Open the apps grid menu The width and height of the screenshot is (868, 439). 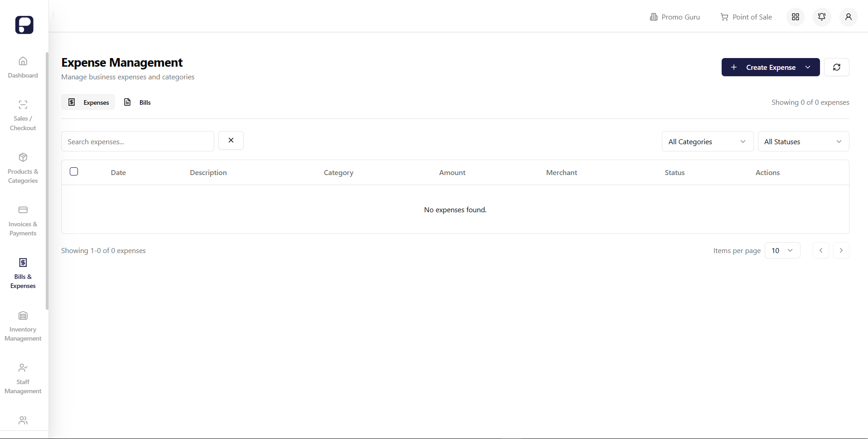(x=795, y=17)
